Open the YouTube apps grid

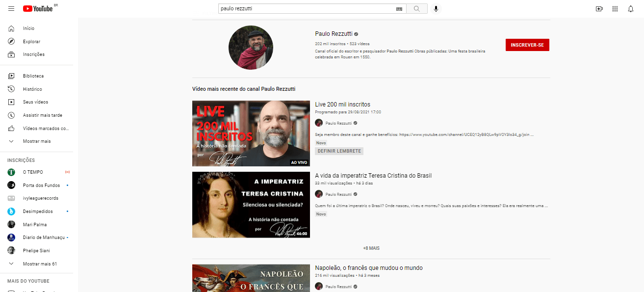(615, 9)
